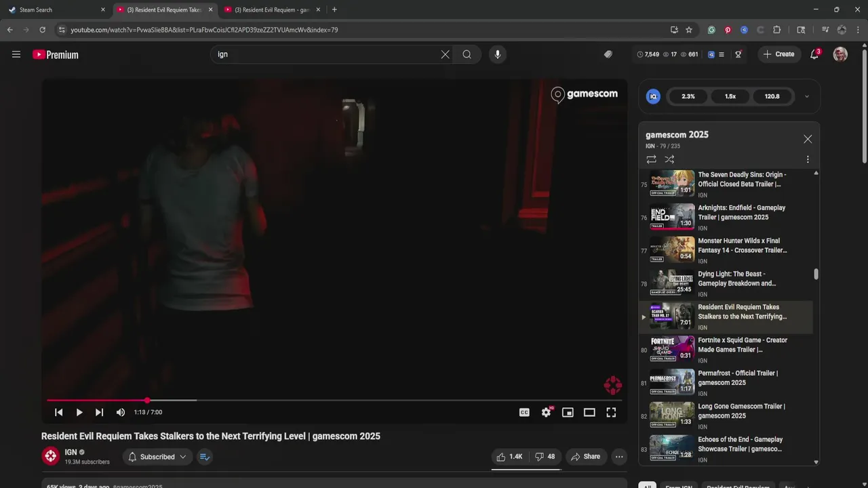This screenshot has height=488, width=868.
Task: Click the Pinterest extension icon in Chrome
Action: 728,30
